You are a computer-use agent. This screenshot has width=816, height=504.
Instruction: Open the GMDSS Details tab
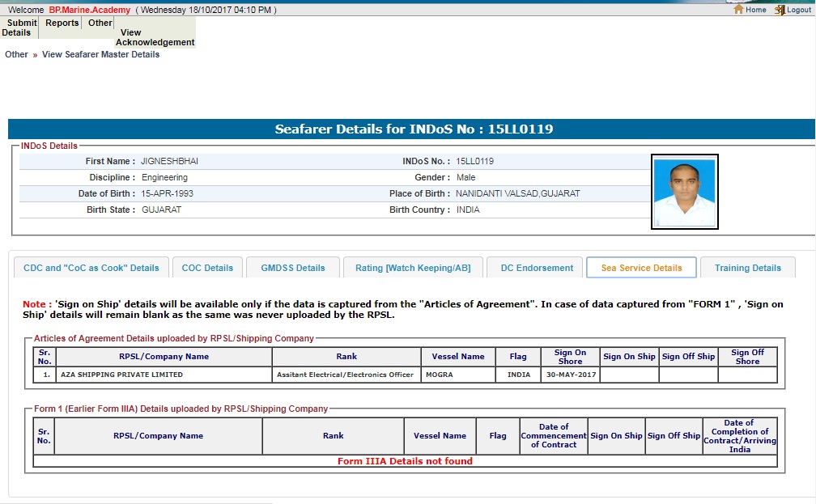(x=292, y=268)
